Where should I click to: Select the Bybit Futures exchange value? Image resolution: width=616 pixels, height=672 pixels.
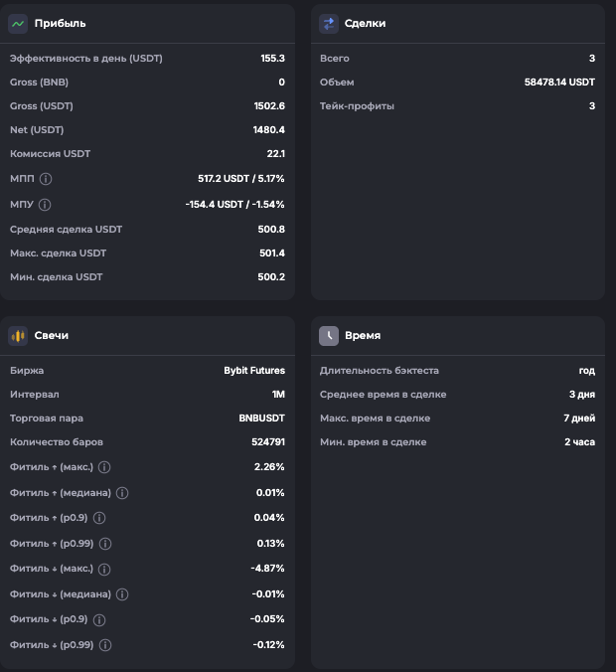pos(254,371)
